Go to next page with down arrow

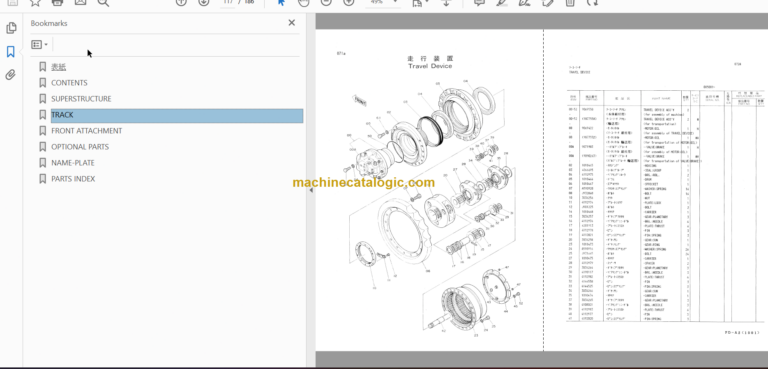tap(204, 2)
